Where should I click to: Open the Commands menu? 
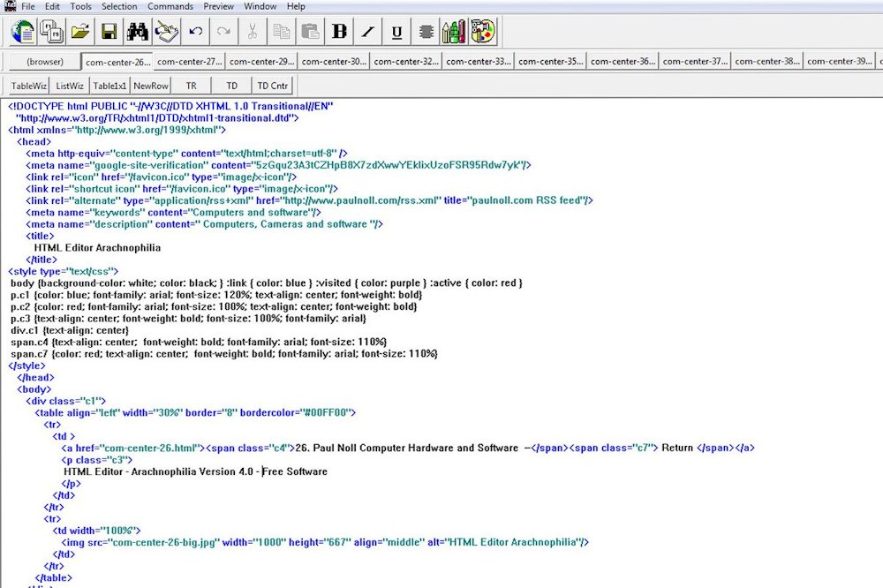[x=170, y=6]
